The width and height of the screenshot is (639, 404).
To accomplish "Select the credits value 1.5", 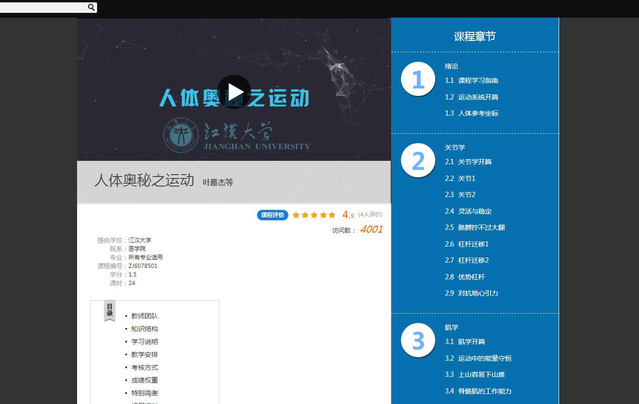I will coord(132,274).
